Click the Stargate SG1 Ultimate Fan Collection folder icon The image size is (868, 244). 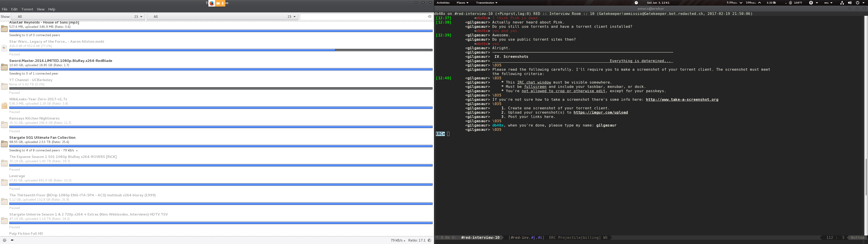click(x=4, y=144)
